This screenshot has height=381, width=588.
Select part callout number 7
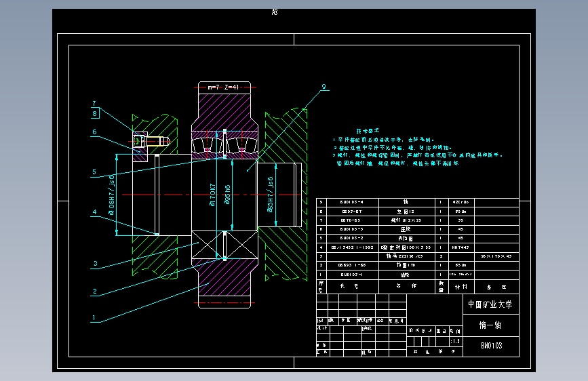click(x=94, y=103)
